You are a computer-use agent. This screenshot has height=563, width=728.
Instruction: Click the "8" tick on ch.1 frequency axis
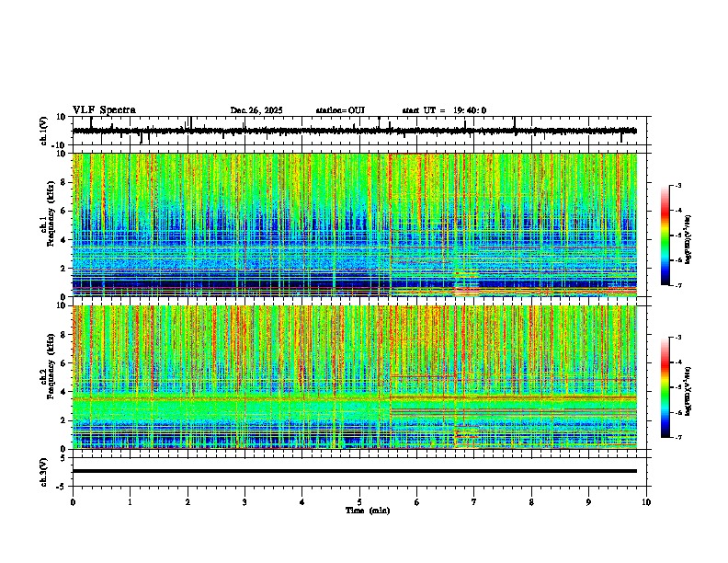[x=64, y=182]
